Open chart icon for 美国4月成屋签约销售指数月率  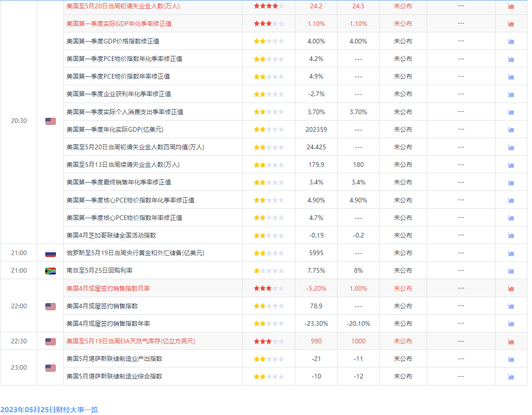click(511, 288)
